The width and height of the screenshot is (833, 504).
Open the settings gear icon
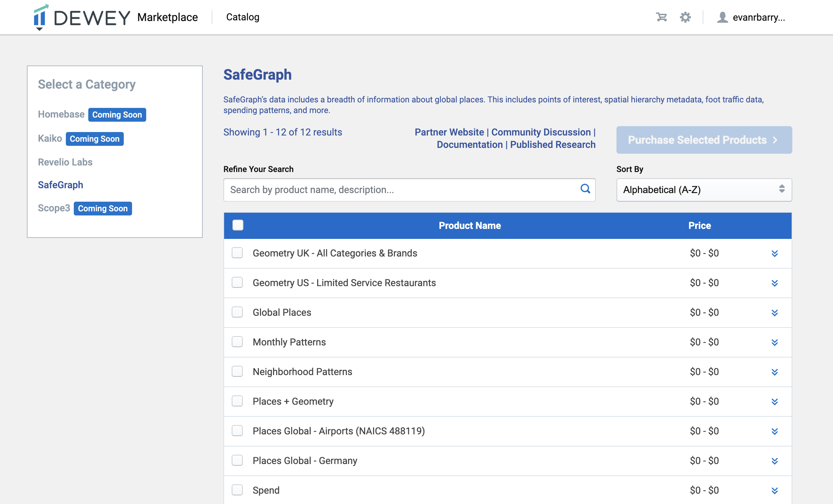point(685,17)
